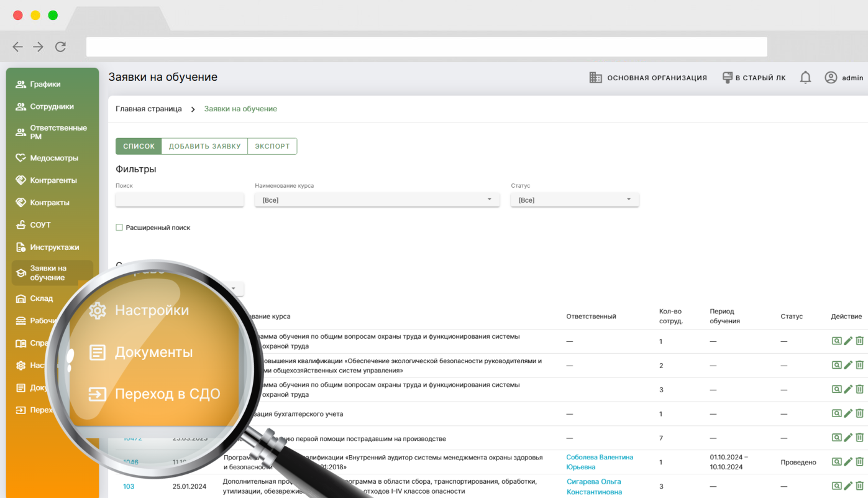This screenshot has height=498, width=868.
Task: Click the view icon in the first table row
Action: point(836,341)
